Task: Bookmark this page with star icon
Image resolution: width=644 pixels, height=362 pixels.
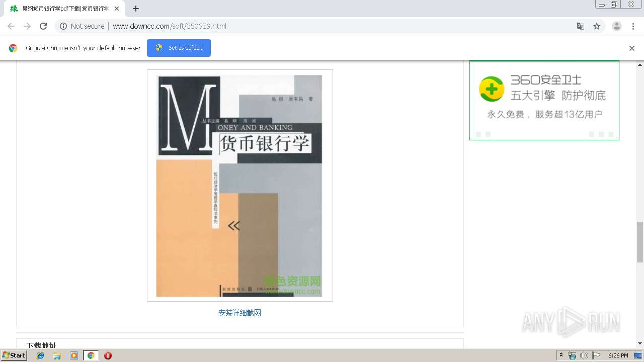Action: [597, 26]
